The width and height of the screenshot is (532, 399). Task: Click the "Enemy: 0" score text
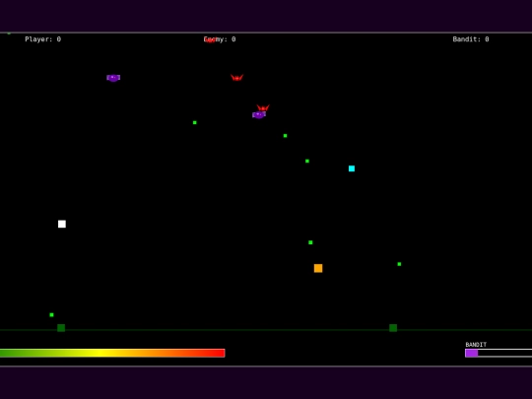[x=220, y=39]
